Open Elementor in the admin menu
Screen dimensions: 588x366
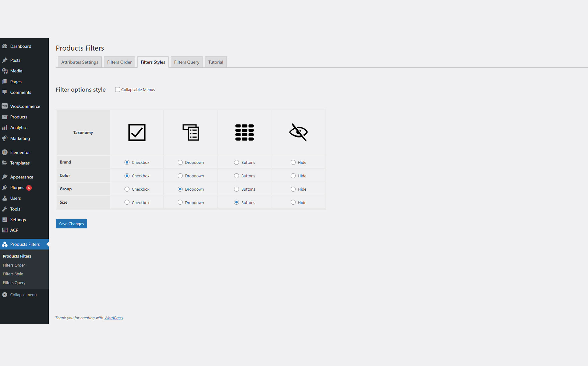[20, 152]
